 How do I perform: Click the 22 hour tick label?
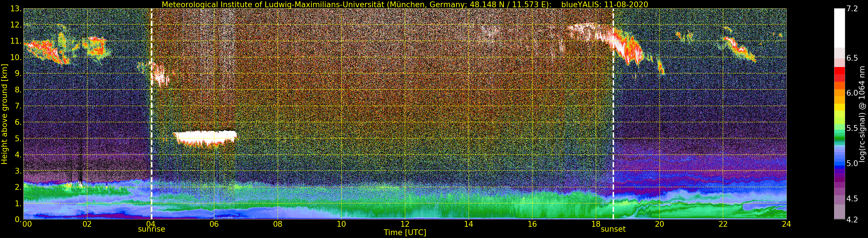tap(723, 224)
